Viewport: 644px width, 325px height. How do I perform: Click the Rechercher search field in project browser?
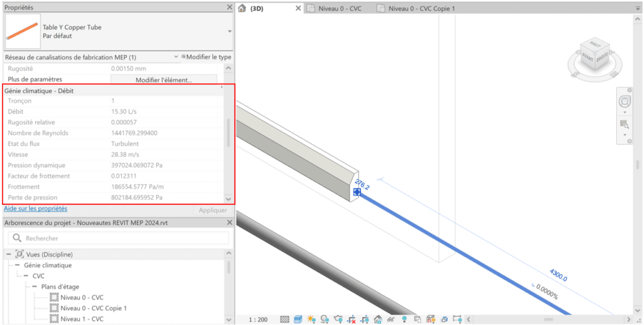point(119,238)
